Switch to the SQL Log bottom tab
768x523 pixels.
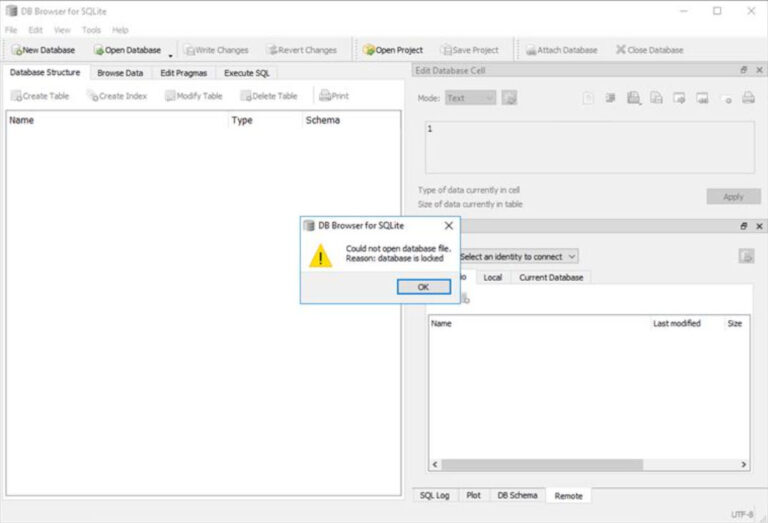tap(434, 496)
